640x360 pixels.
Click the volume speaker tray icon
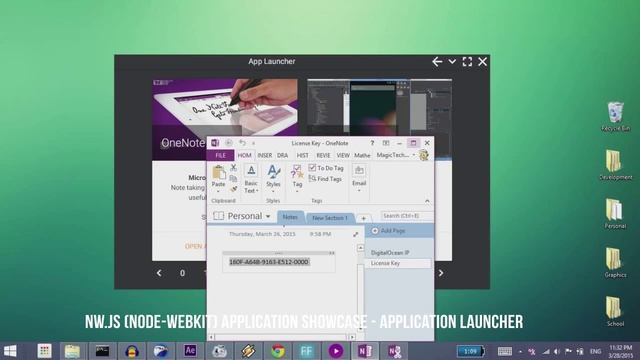[x=557, y=351]
